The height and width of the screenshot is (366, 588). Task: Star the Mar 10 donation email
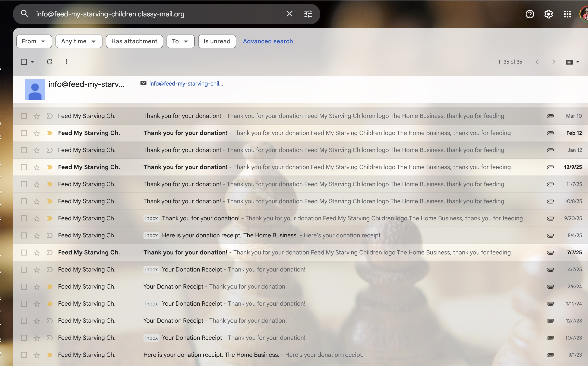coord(37,116)
